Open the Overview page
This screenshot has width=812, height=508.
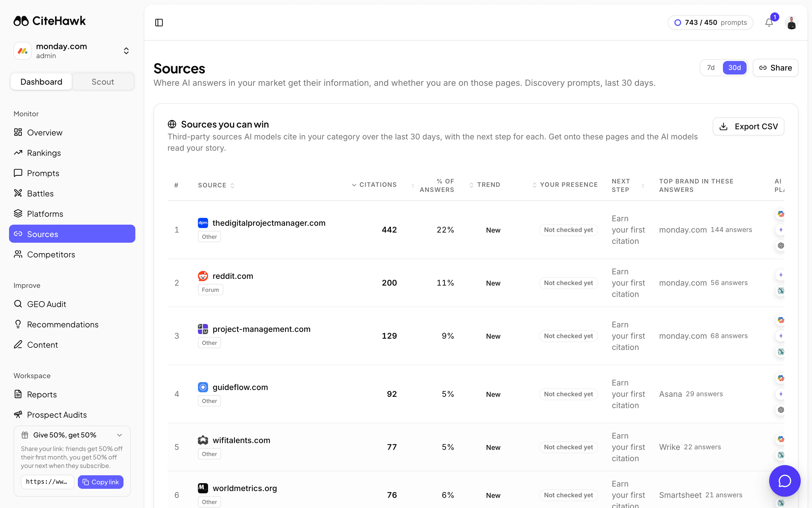point(72,132)
